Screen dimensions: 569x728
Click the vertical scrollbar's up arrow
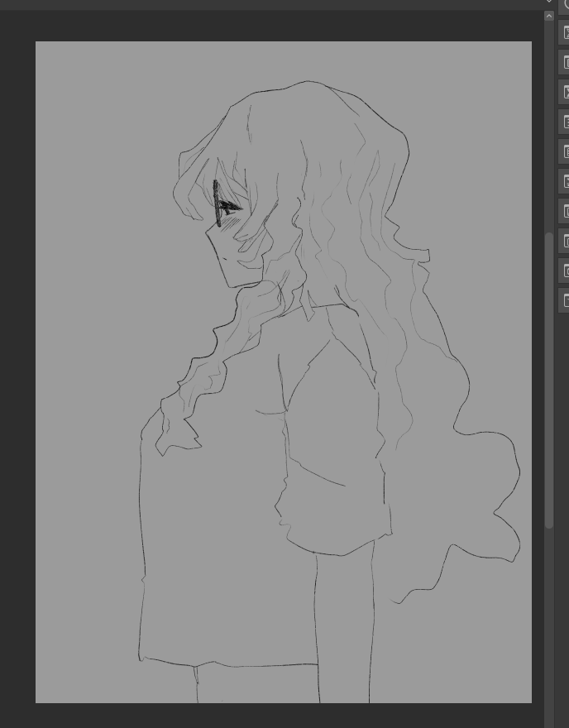[x=549, y=16]
